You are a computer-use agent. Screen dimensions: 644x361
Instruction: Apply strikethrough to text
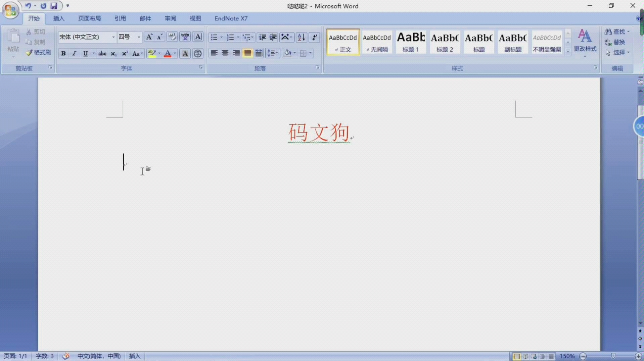pos(102,53)
